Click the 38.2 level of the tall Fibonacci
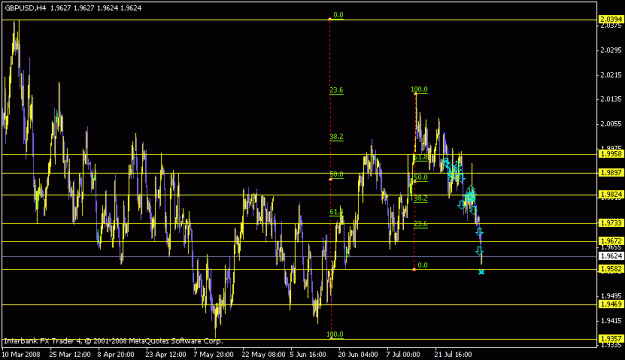 pos(336,137)
